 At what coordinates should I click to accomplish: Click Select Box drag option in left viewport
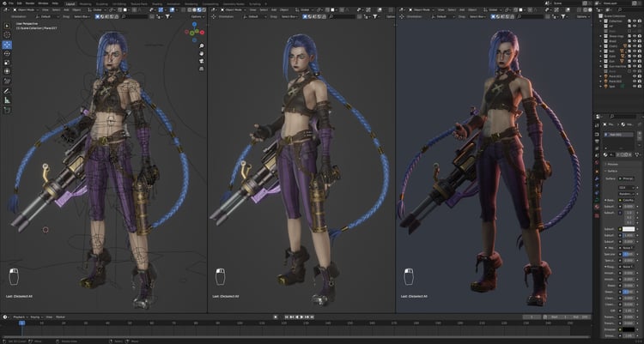pos(82,16)
